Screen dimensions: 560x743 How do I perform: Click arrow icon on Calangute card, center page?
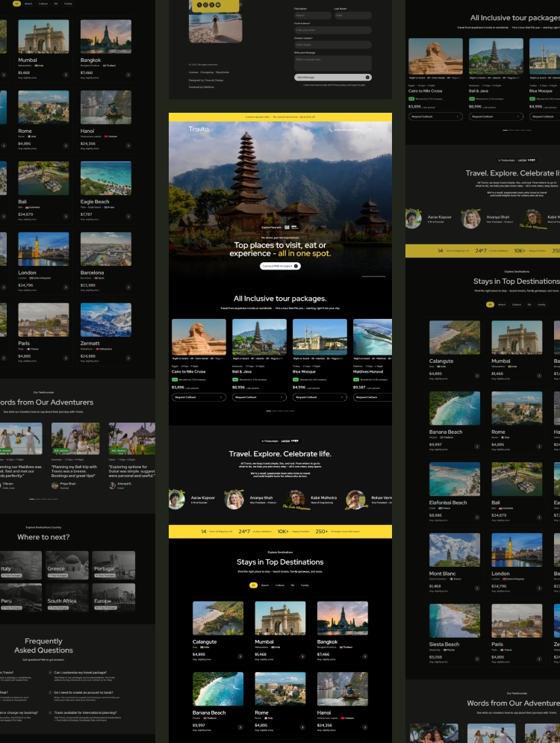(240, 656)
